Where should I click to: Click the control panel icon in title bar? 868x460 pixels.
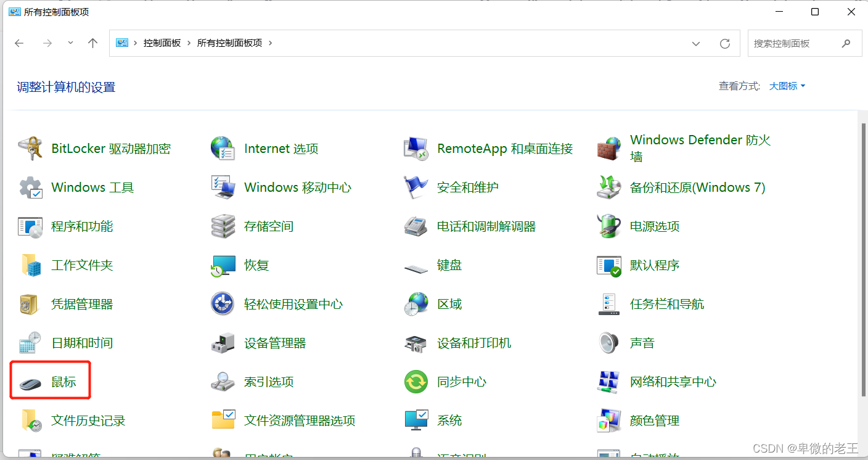[15, 12]
